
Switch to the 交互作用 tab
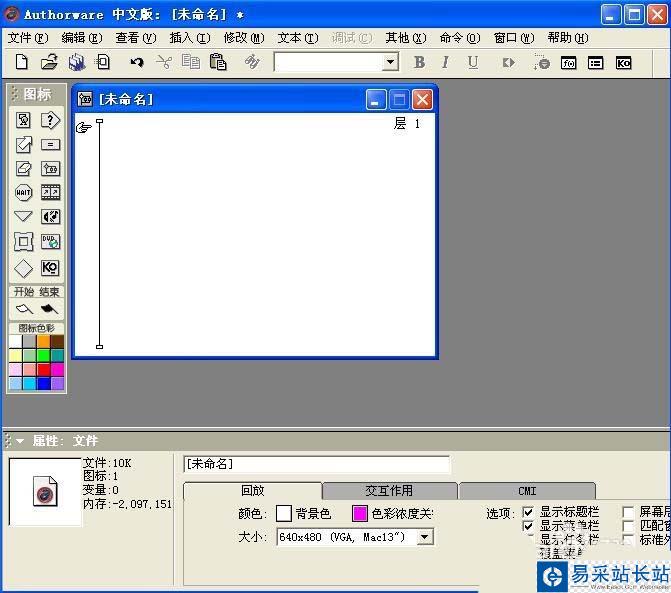(x=389, y=490)
